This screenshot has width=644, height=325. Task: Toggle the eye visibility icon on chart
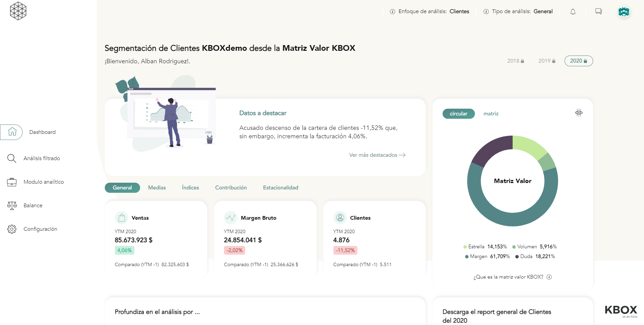tap(579, 113)
